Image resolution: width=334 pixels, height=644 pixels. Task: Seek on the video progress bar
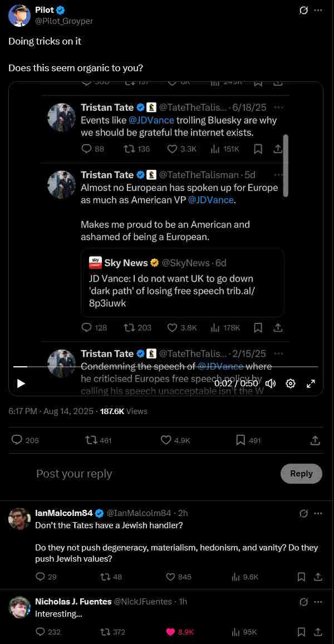(166, 367)
